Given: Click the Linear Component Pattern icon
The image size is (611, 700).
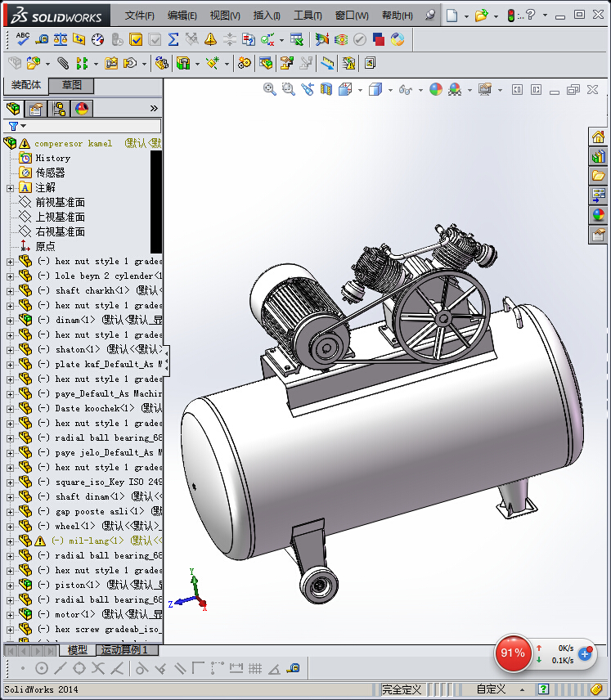Looking at the screenshot, I should [x=82, y=64].
